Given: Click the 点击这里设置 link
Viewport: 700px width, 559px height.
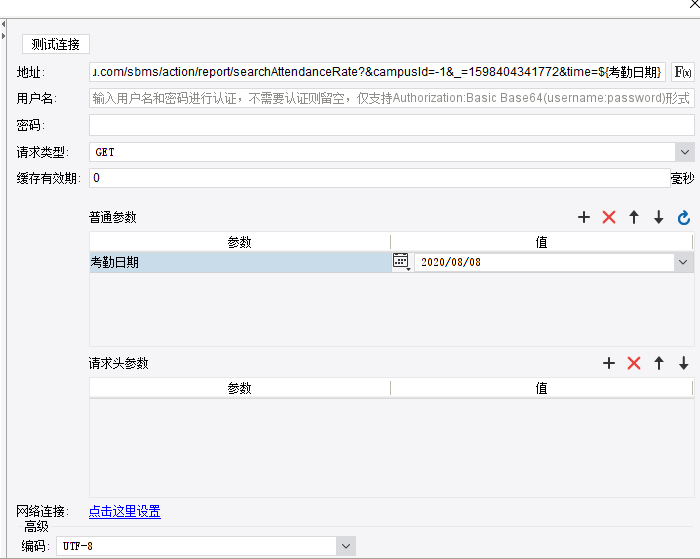Looking at the screenshot, I should [125, 511].
